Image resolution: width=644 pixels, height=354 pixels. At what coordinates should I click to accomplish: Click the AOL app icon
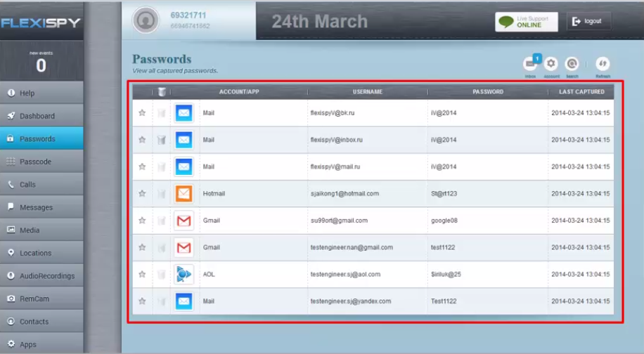point(183,274)
